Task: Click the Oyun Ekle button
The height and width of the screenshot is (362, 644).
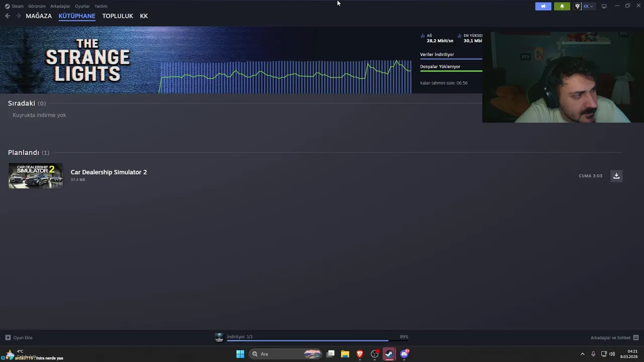Action: coord(19,337)
